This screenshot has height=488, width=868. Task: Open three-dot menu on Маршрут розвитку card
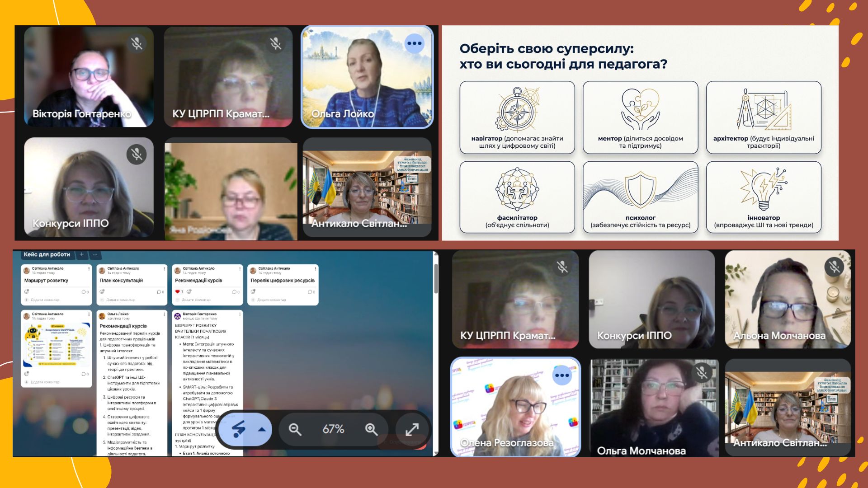89,269
